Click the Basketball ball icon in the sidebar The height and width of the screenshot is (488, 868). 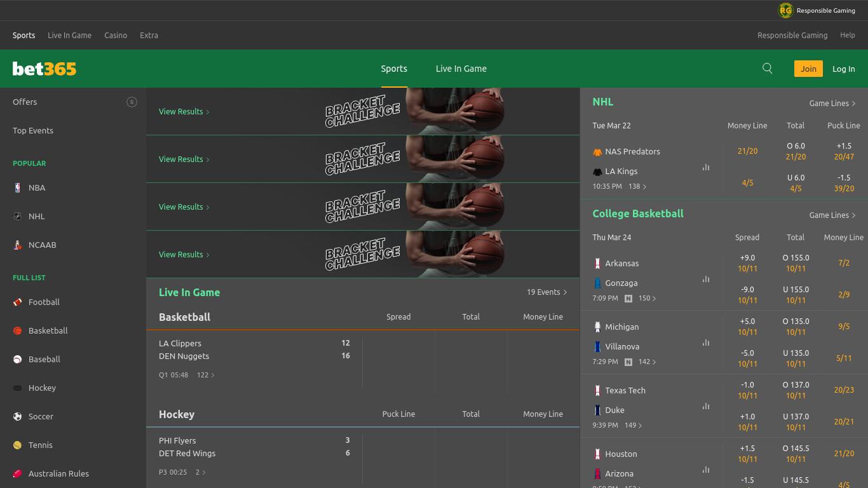(x=18, y=330)
